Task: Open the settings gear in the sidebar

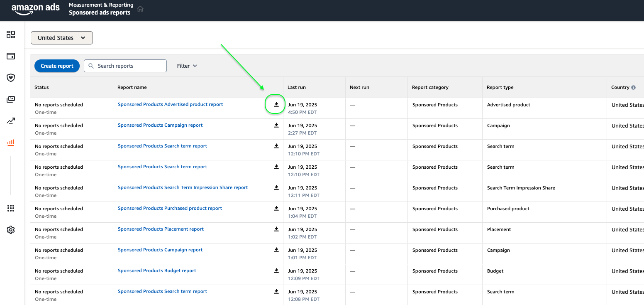Action: tap(11, 230)
